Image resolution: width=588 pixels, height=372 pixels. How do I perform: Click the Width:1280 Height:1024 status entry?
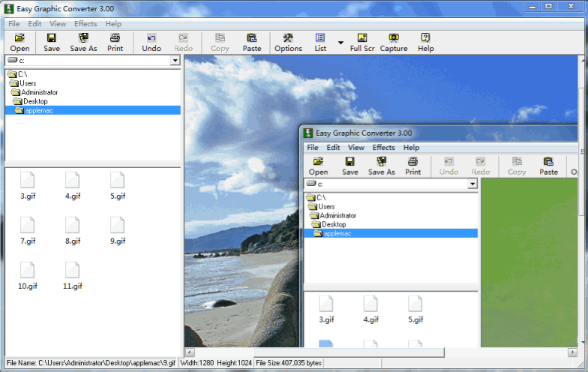click(x=216, y=363)
